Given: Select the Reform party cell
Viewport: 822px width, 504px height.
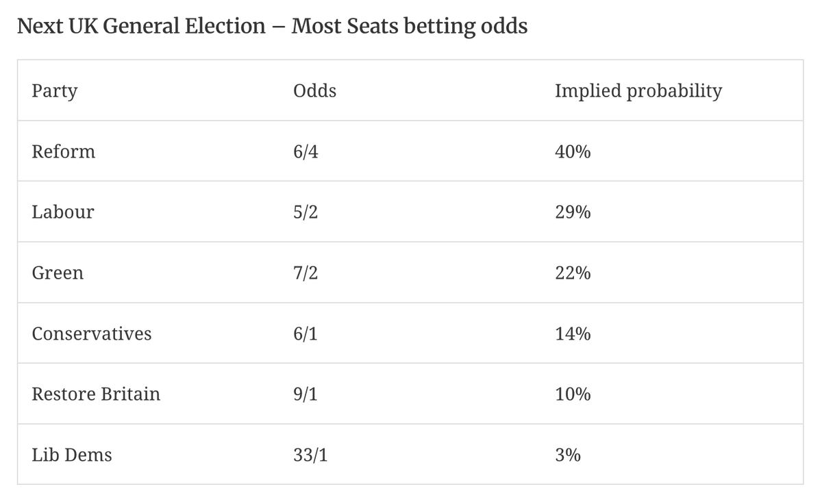Looking at the screenshot, I should pyautogui.click(x=64, y=151).
